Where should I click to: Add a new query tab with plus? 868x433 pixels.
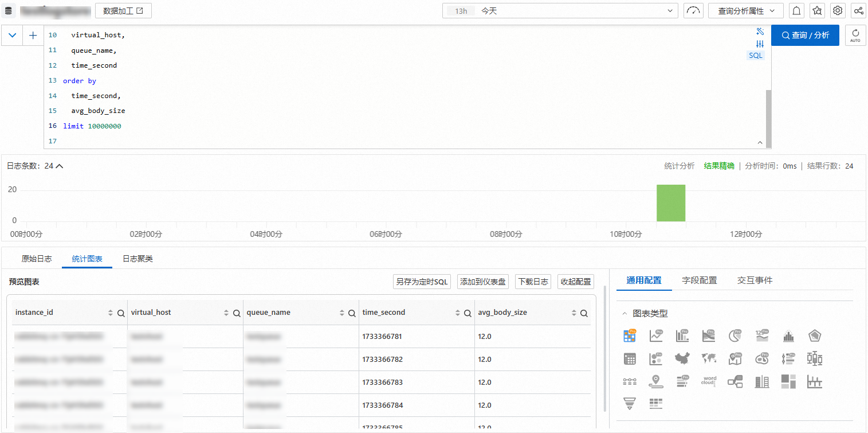click(x=33, y=36)
